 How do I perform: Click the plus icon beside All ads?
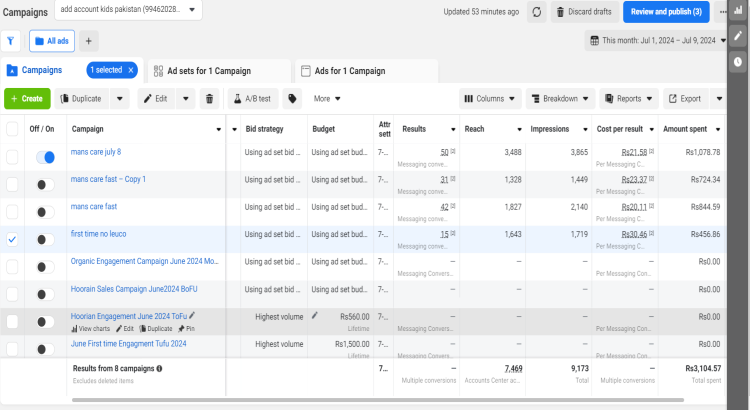click(88, 41)
